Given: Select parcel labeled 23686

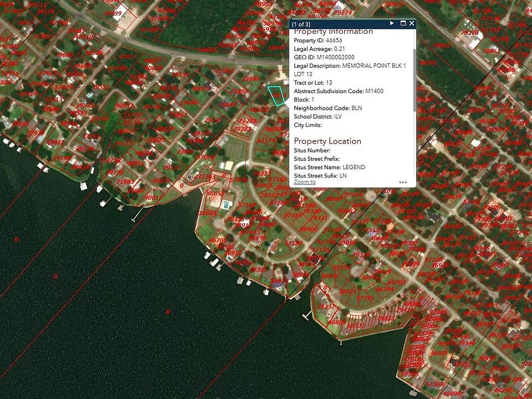Looking at the screenshot, I should 251,79.
